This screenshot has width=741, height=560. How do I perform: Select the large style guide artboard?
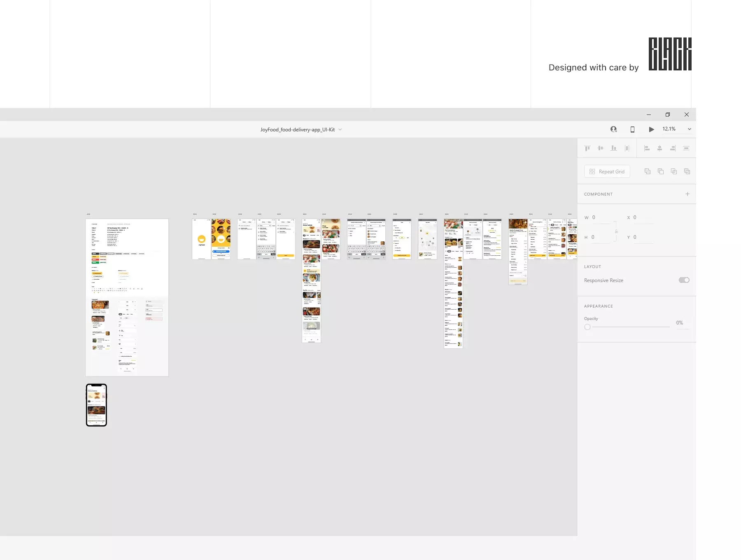127,298
